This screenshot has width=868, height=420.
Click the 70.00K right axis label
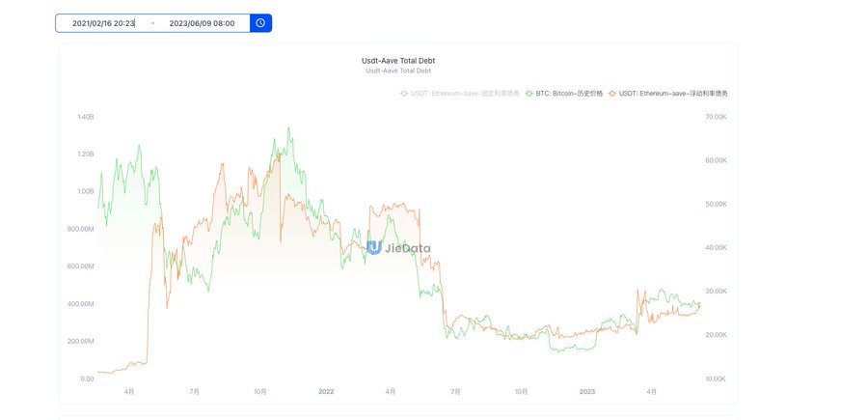[x=716, y=117]
